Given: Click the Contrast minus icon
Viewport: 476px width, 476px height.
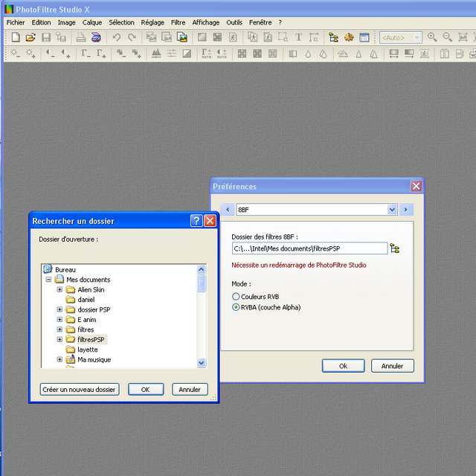Looking at the screenshot, I should [x=51, y=54].
